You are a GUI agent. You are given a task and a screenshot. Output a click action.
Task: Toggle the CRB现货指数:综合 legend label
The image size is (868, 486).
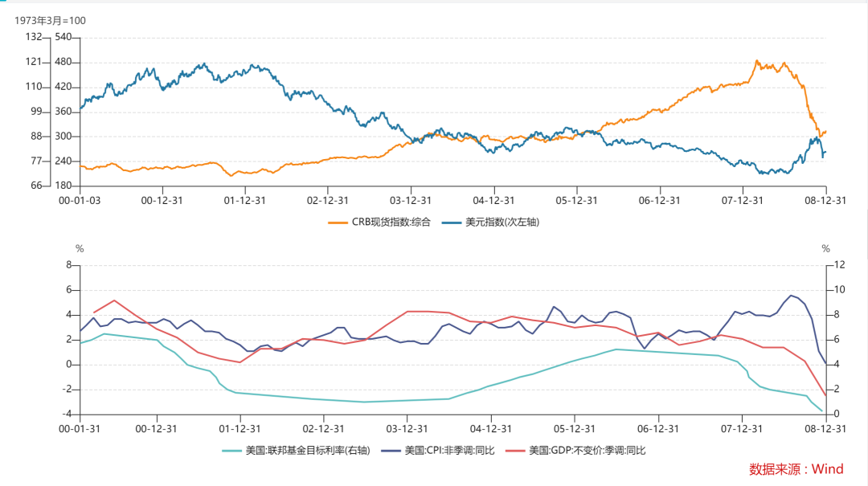click(391, 223)
